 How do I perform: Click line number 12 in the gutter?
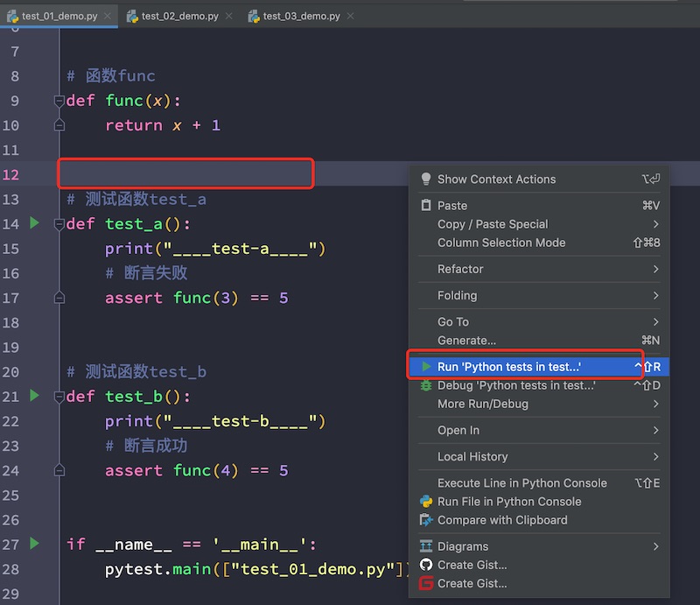(10, 174)
